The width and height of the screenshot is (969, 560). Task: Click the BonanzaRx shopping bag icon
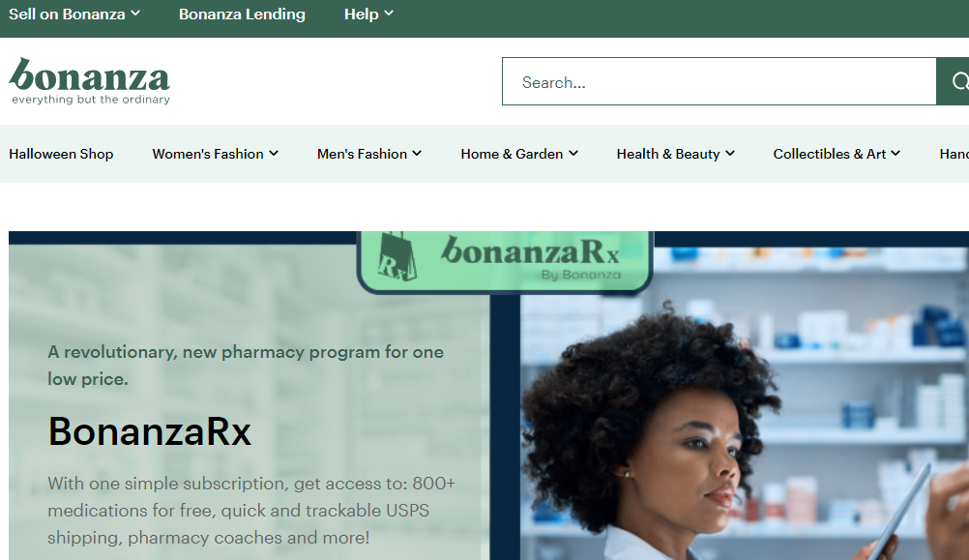click(x=396, y=256)
